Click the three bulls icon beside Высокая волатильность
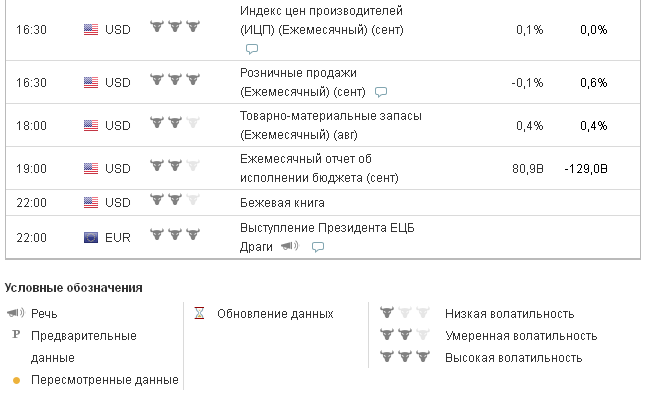This screenshot has width=645, height=404. point(404,357)
